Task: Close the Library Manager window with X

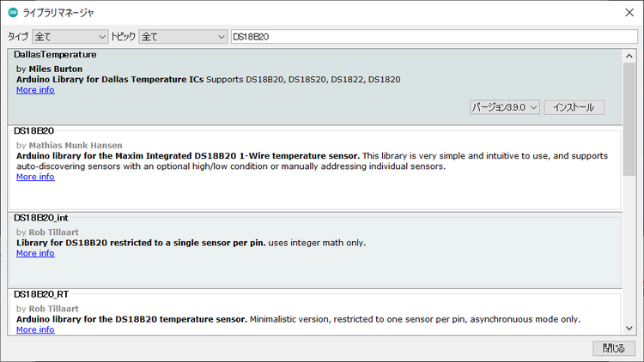Action: point(629,12)
